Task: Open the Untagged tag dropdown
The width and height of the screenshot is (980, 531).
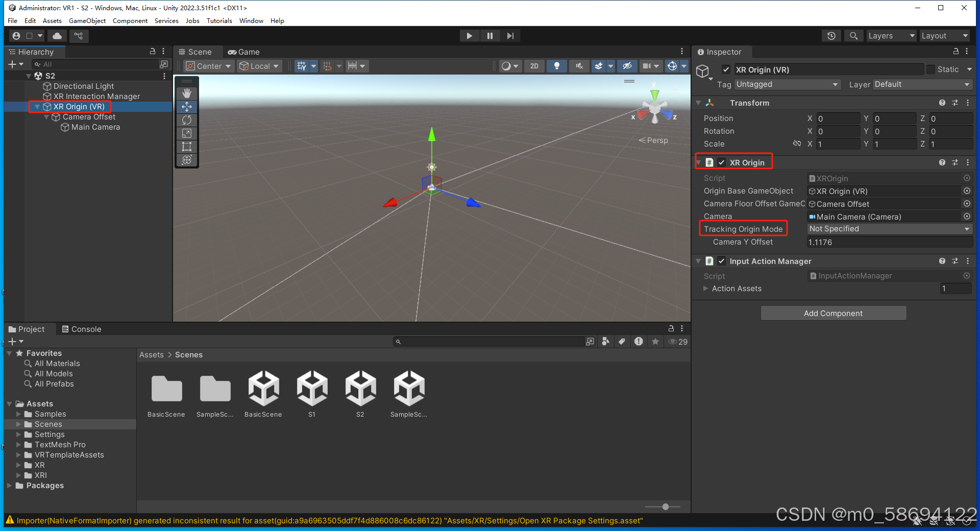Action: pyautogui.click(x=786, y=84)
